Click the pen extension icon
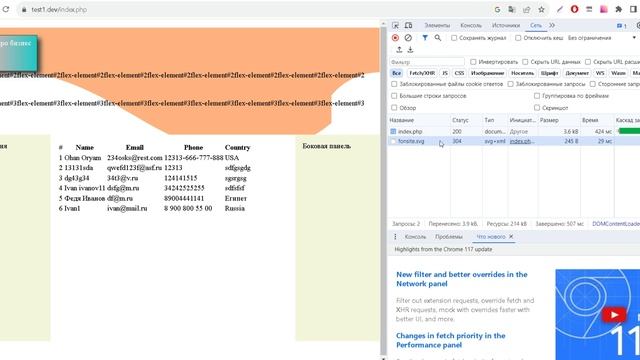Viewport: 640px width, 360px height. click(560, 9)
